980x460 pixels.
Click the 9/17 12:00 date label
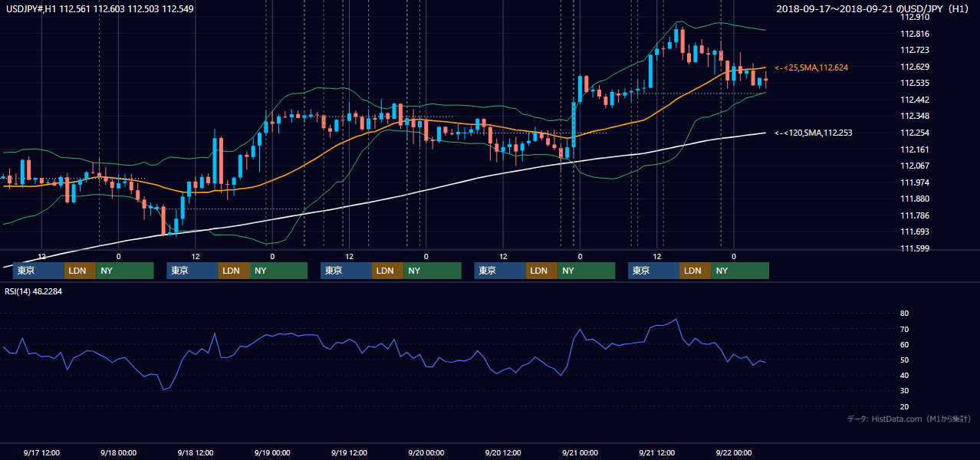point(41,452)
